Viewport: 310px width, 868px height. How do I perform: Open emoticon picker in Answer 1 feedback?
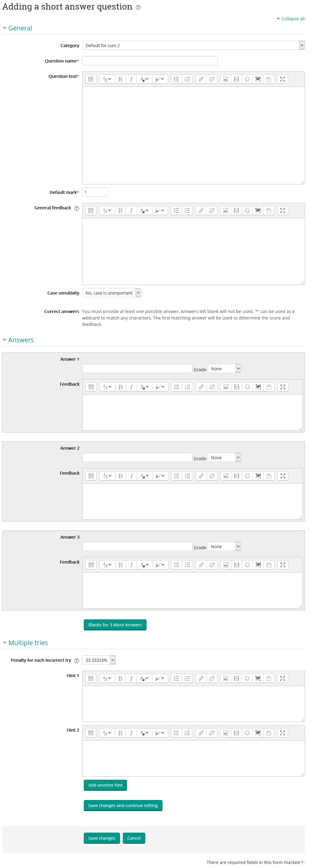click(x=247, y=387)
